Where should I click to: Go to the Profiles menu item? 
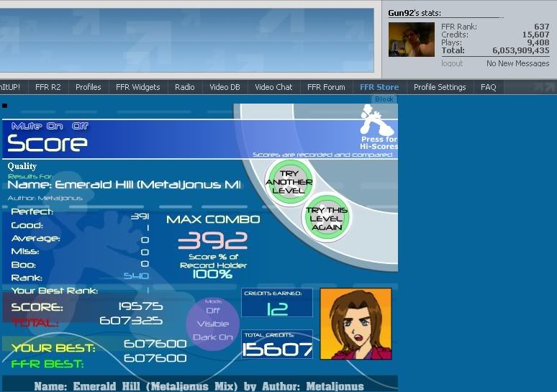pos(89,87)
